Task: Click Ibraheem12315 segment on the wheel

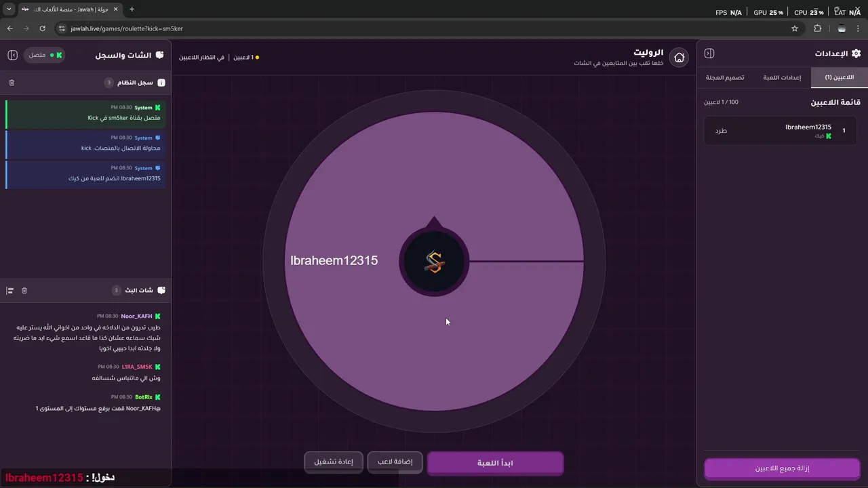Action: [x=334, y=261]
